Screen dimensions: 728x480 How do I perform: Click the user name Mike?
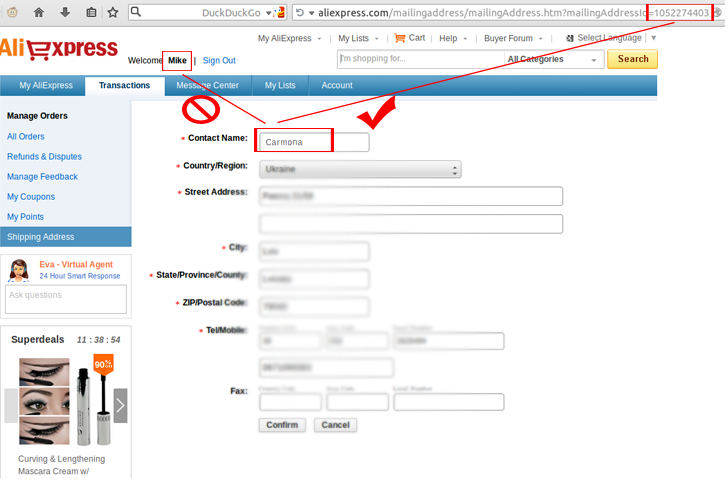pos(177,61)
